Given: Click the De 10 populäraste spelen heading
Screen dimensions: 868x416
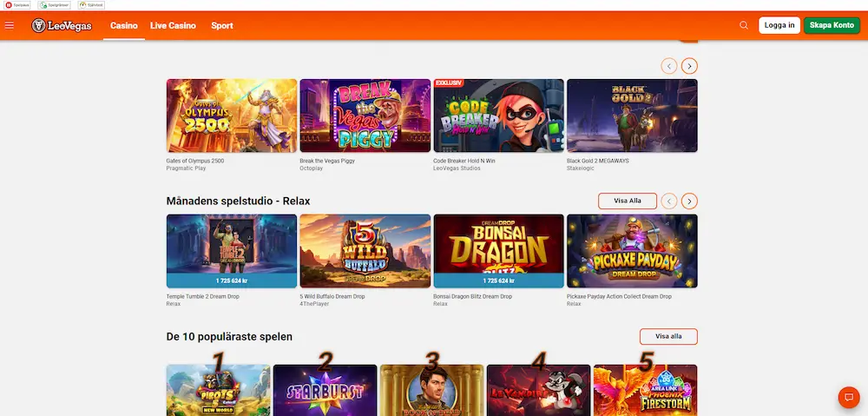Looking at the screenshot, I should (x=229, y=337).
